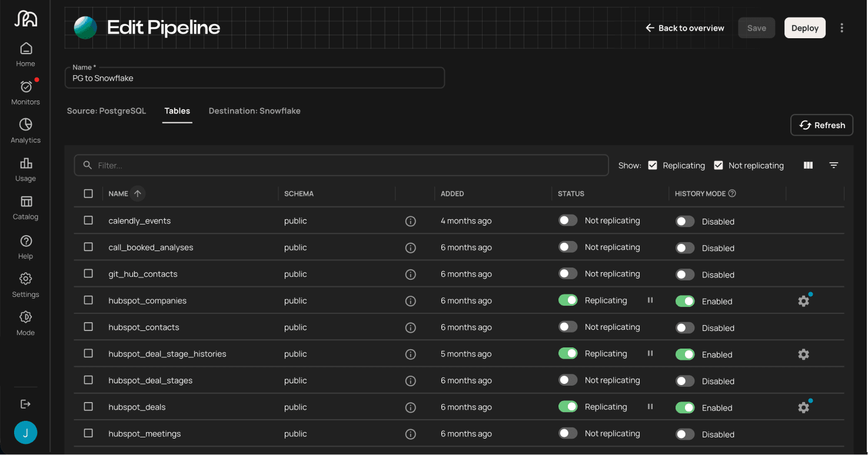Click the STATUS column header
This screenshot has width=868, height=455.
(571, 193)
